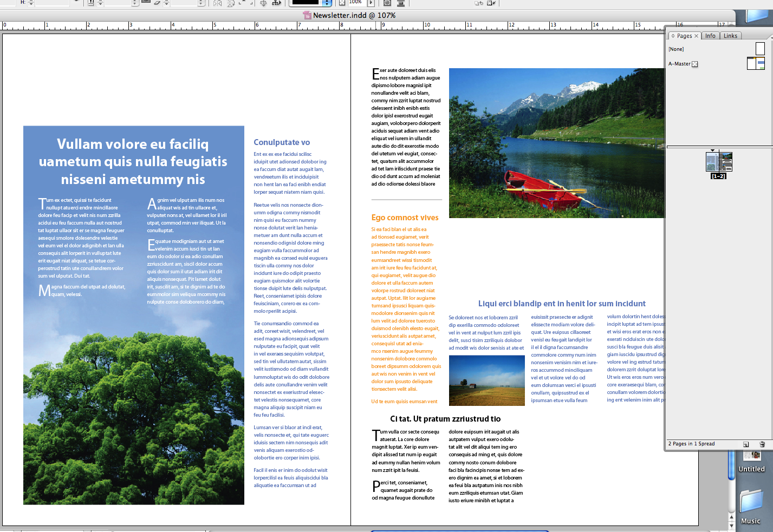Viewport: 773px width, 532px height.
Task: Open the Info panel tab
Action: click(x=710, y=36)
